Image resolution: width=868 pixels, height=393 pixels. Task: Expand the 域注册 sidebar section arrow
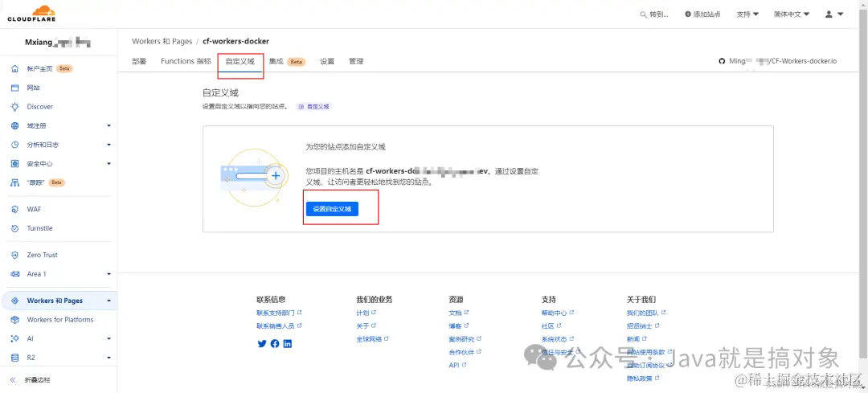click(108, 125)
